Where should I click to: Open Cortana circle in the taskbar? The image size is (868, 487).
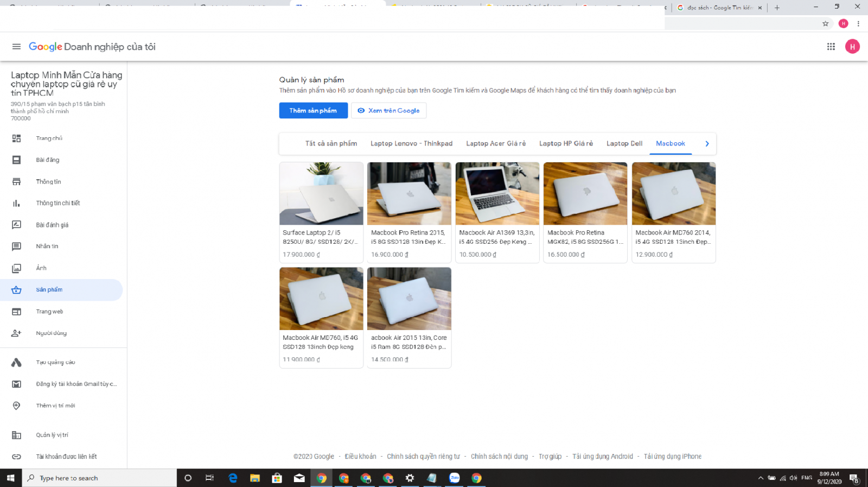(x=188, y=478)
